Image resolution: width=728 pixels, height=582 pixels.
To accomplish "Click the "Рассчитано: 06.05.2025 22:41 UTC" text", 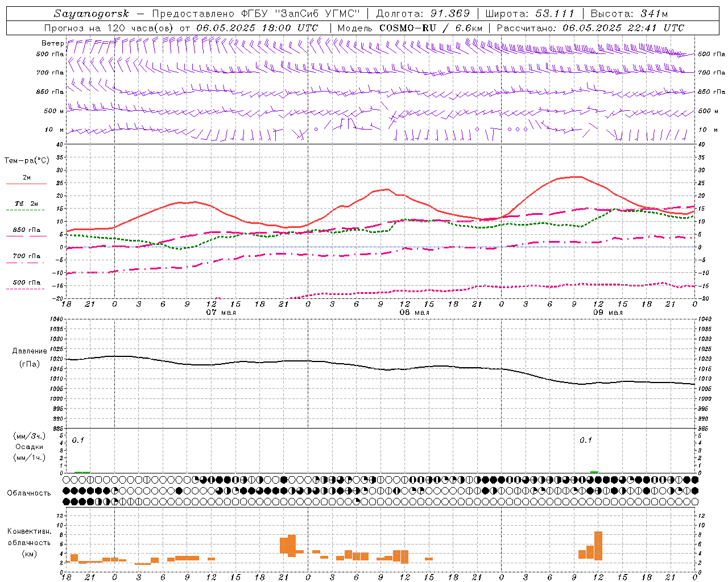I will [590, 28].
